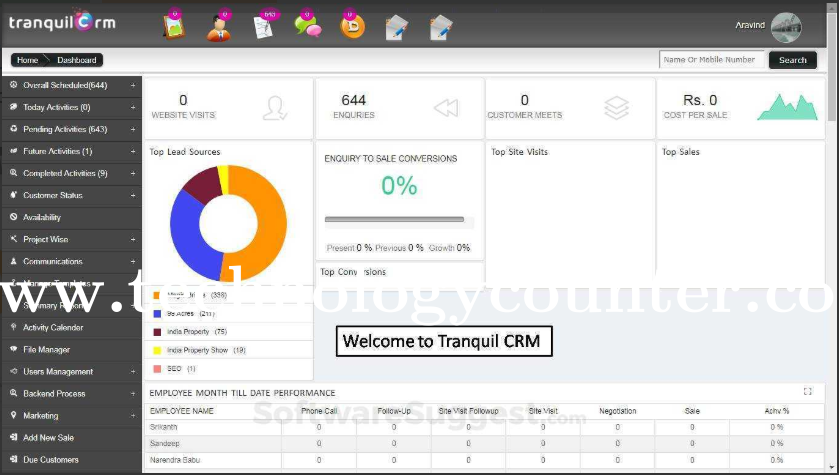Open Availability menu item
This screenshot has height=475, width=839.
tap(72, 217)
